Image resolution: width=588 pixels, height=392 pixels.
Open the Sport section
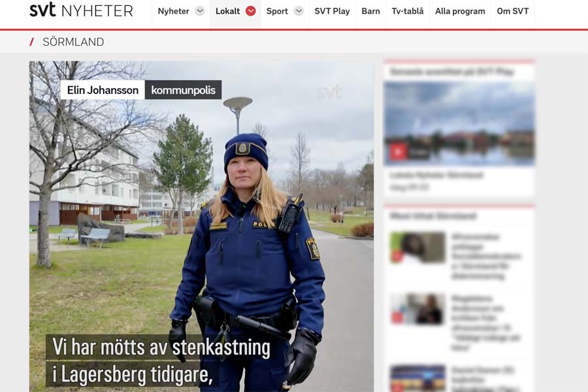click(277, 11)
